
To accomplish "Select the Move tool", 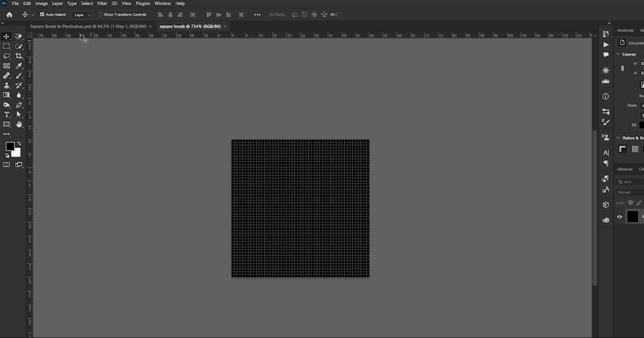I will click(x=7, y=37).
